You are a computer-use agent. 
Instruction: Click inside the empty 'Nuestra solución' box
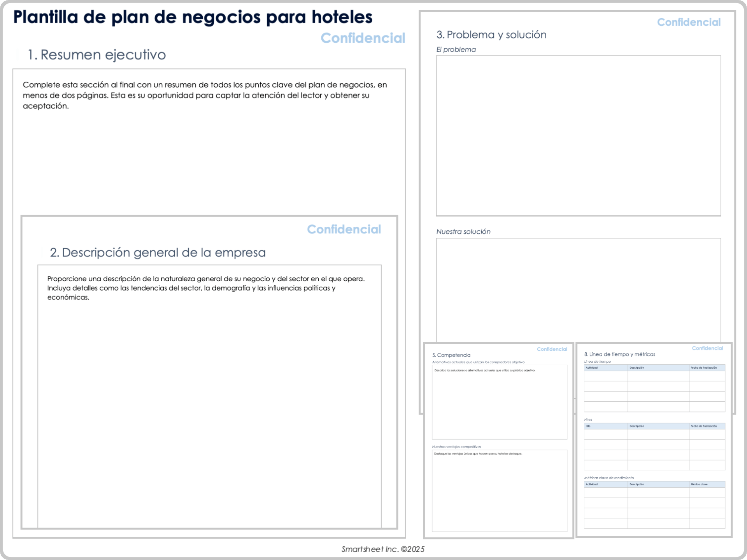pos(578,290)
